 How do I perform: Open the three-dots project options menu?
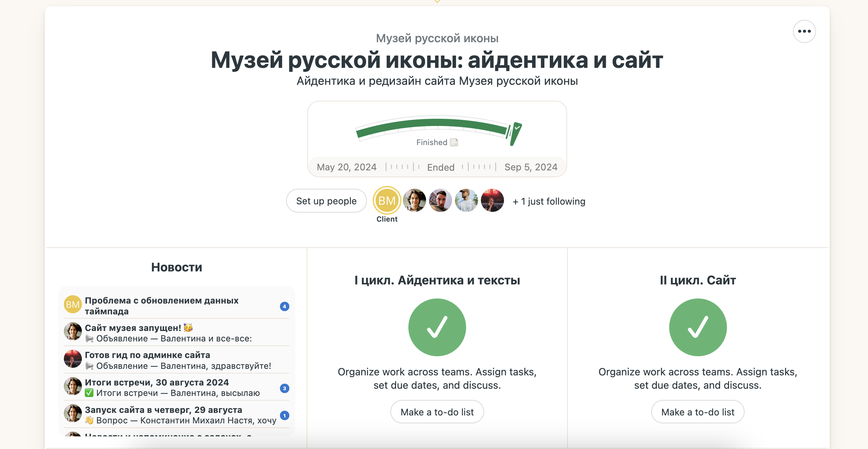pyautogui.click(x=804, y=31)
